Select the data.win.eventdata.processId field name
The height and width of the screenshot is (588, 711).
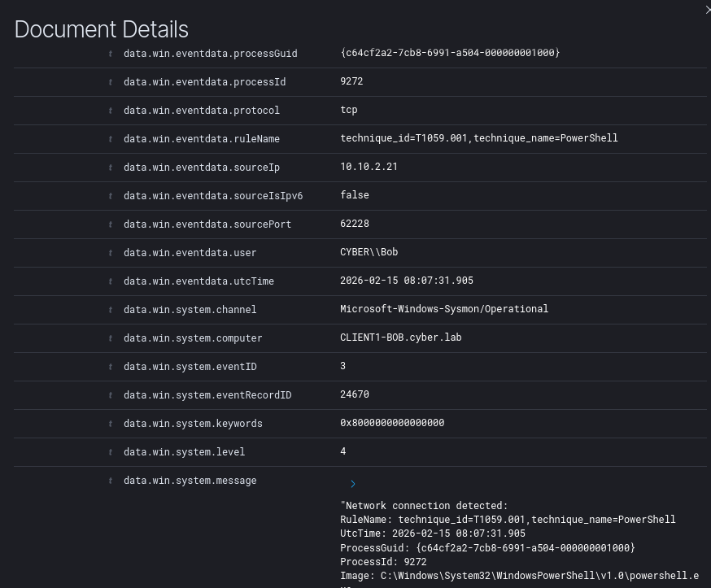[x=204, y=82]
